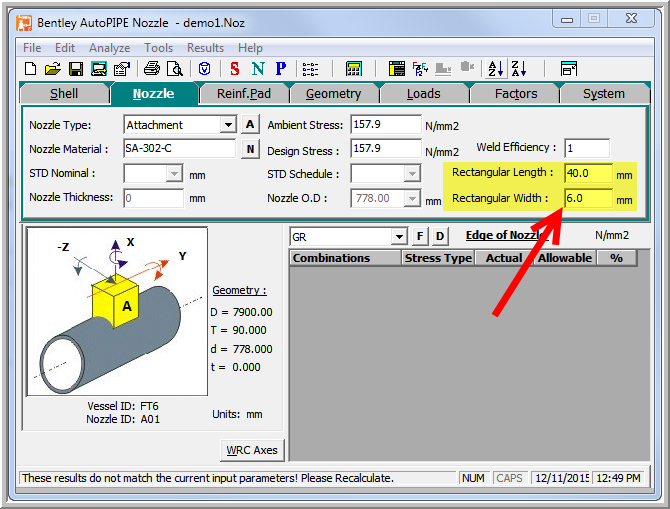Click the nozzle geometry diagram thumbnail
The width and height of the screenshot is (670, 509).
coord(117,312)
